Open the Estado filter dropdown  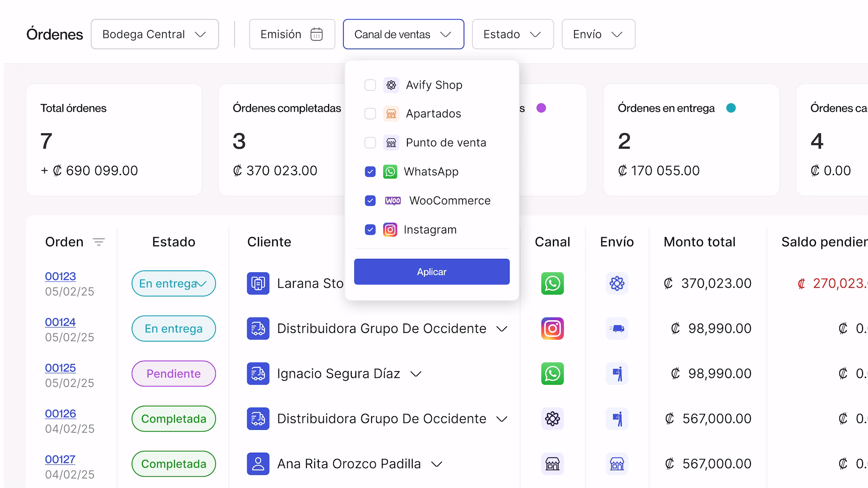pos(512,34)
